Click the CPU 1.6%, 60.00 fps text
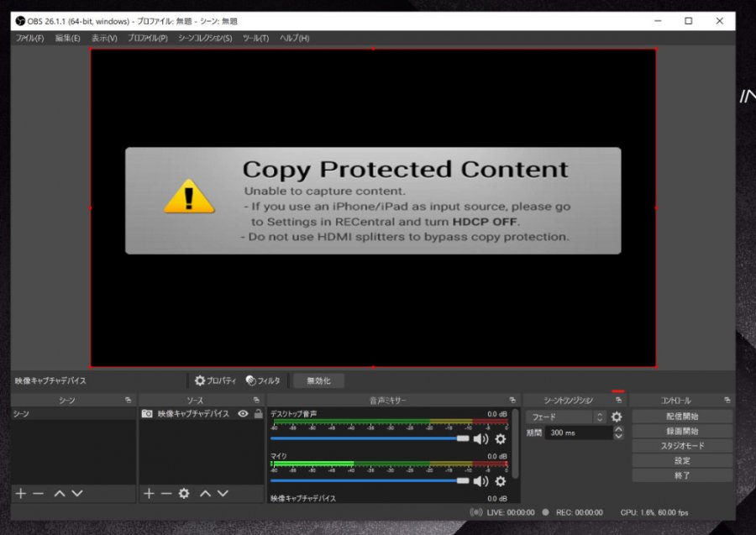The height and width of the screenshot is (535, 756). tap(654, 512)
